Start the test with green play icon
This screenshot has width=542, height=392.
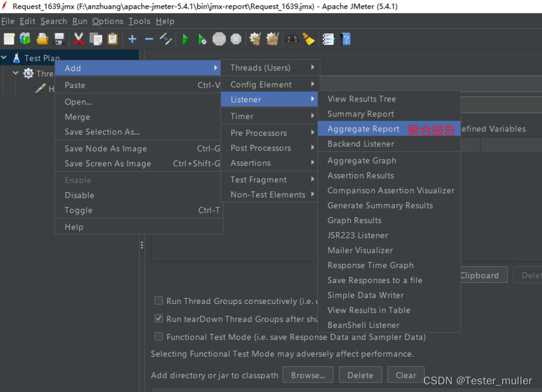185,39
